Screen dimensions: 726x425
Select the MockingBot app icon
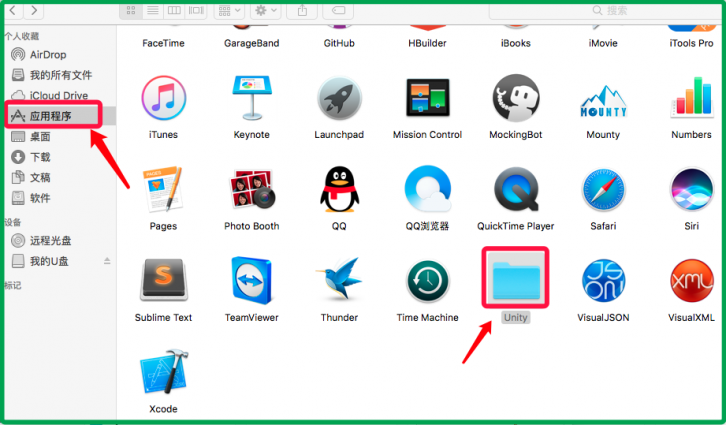pyautogui.click(x=515, y=98)
